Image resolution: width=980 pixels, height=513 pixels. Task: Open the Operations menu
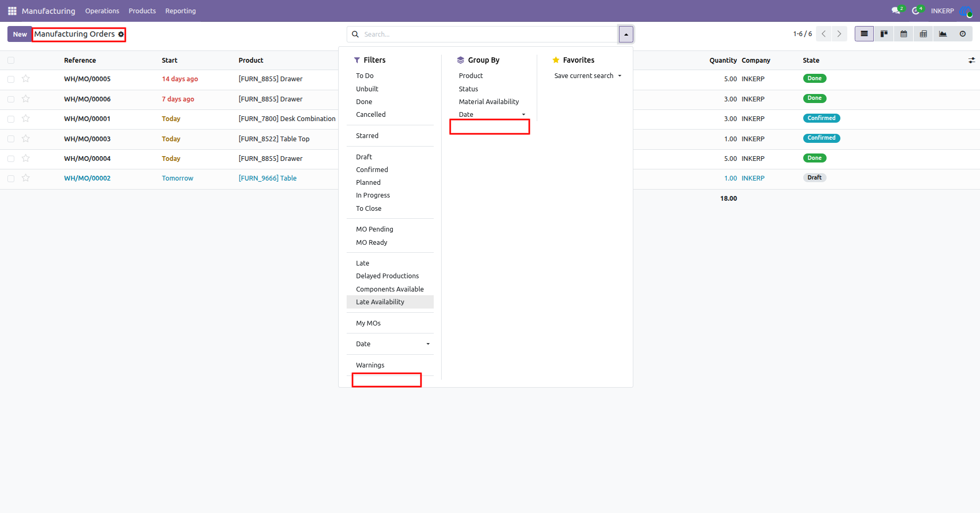(x=102, y=11)
